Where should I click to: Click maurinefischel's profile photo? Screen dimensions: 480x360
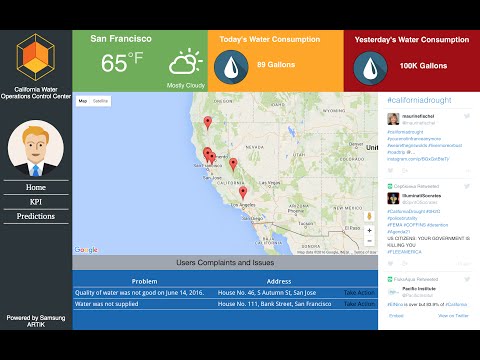click(x=393, y=119)
